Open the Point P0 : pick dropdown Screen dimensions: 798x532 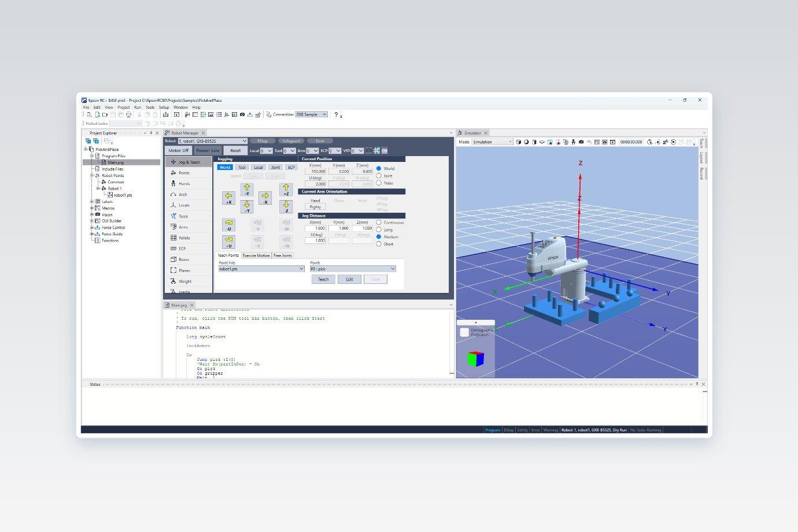(353, 269)
